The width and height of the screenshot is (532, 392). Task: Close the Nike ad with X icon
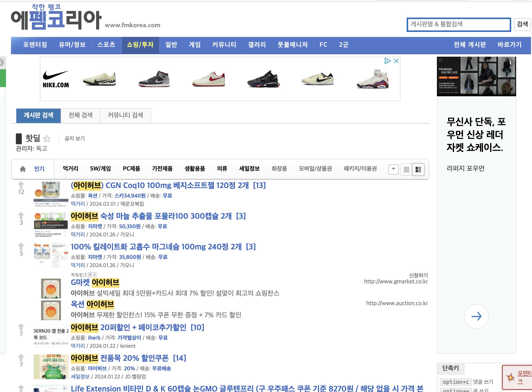(396, 61)
